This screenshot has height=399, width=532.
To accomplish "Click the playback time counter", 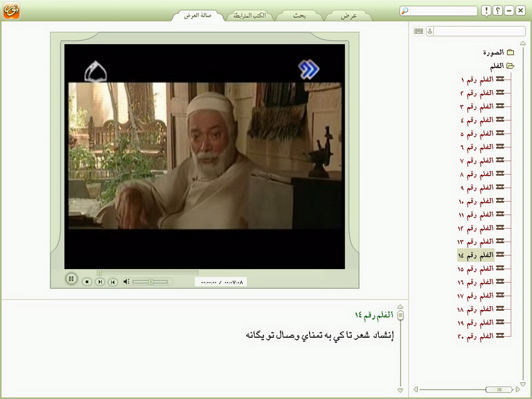I will [221, 282].
